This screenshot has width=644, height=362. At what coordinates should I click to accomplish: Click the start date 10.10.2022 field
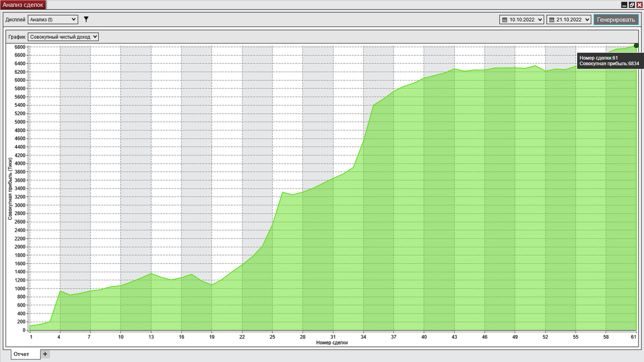[522, 20]
